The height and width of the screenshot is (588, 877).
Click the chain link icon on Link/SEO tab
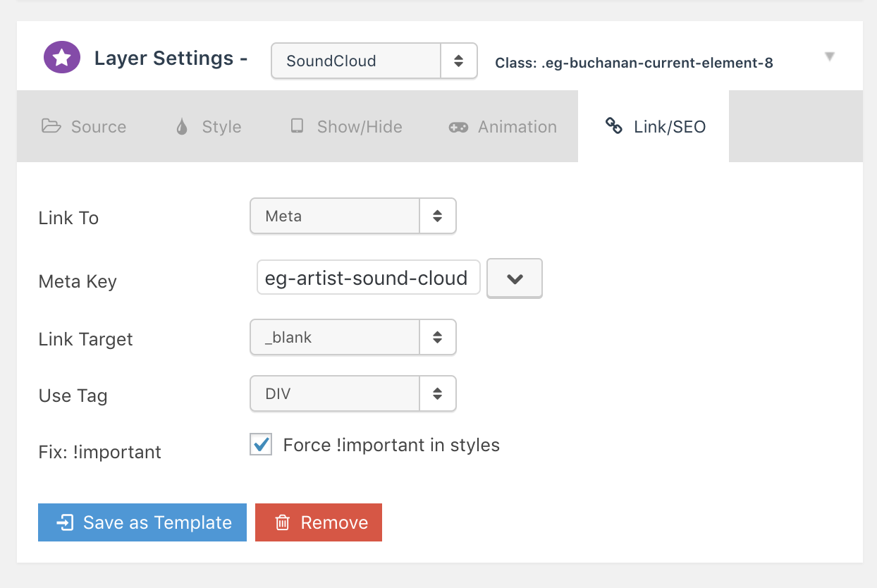(x=614, y=127)
